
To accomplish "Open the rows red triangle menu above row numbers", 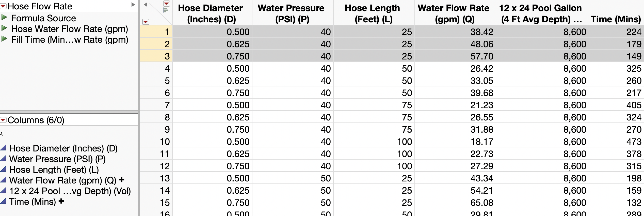I will [146, 22].
